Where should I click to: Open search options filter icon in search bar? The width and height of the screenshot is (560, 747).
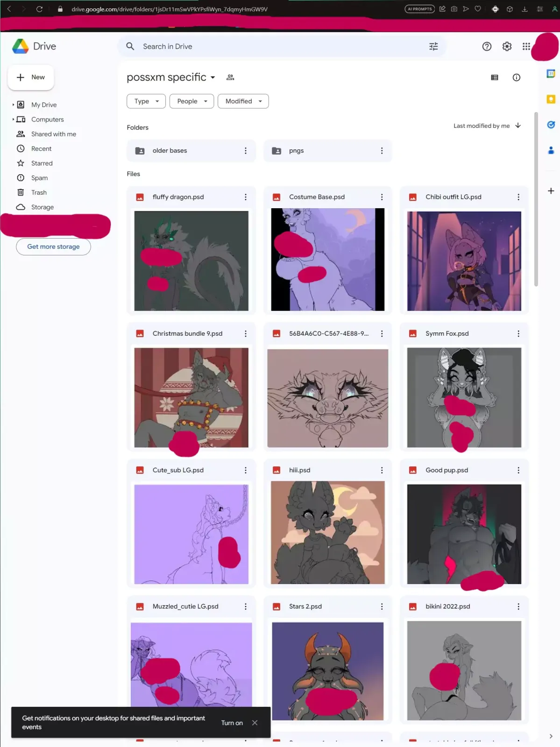coord(433,46)
